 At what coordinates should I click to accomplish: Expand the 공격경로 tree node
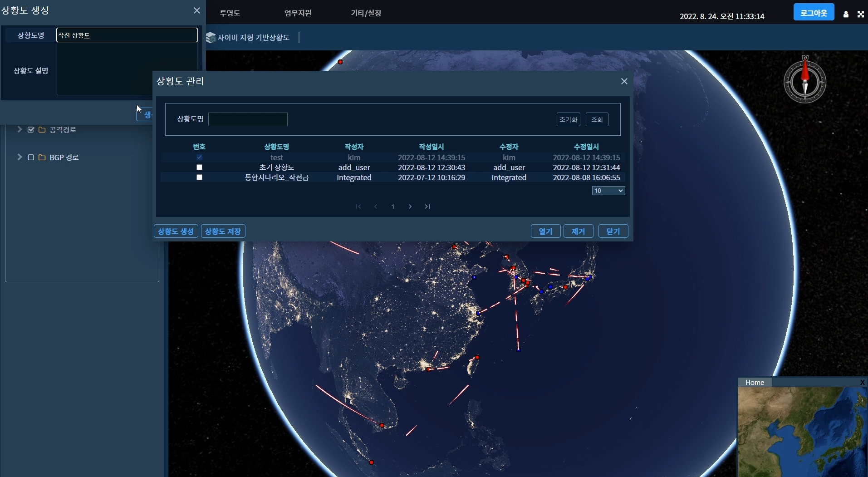click(x=20, y=129)
